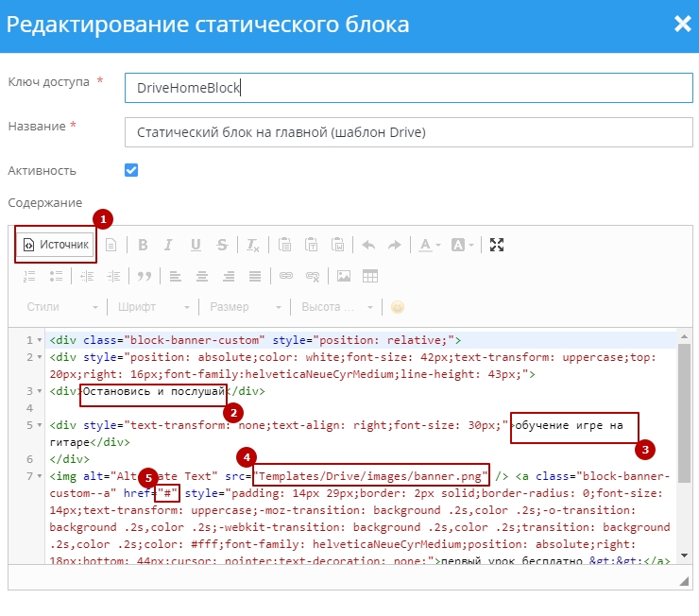The height and width of the screenshot is (616, 699).
Task: Click the editor resize handle
Action: click(684, 580)
